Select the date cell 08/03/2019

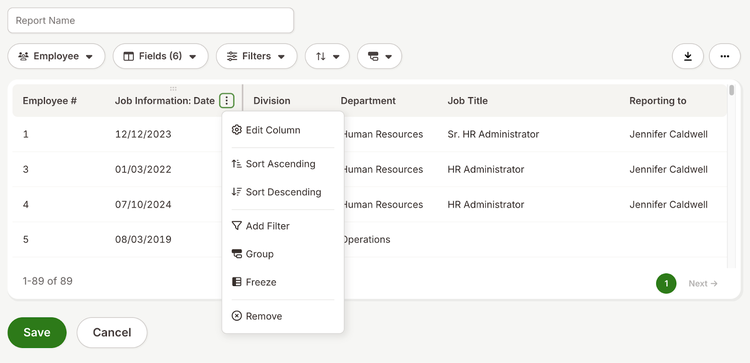[x=143, y=240]
